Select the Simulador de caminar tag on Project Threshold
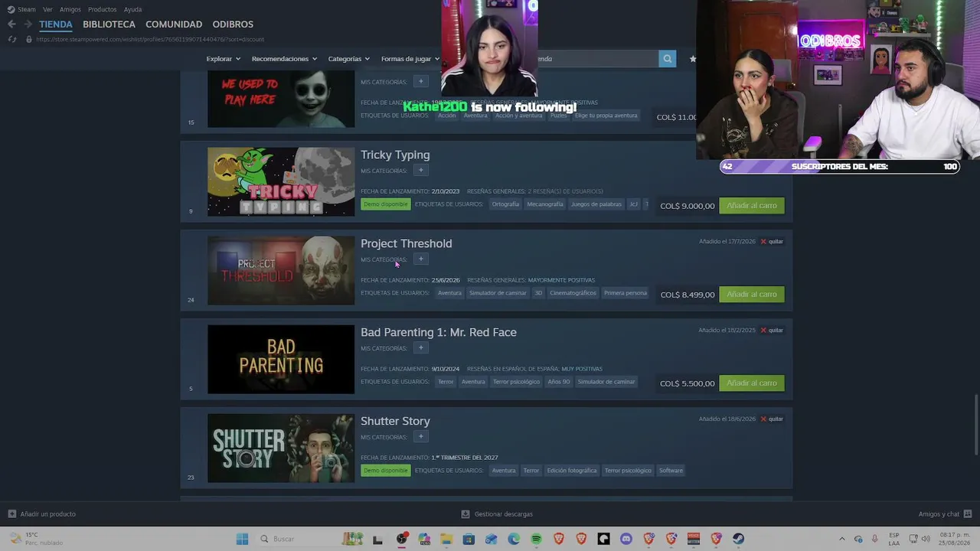The height and width of the screenshot is (551, 980). [x=498, y=293]
